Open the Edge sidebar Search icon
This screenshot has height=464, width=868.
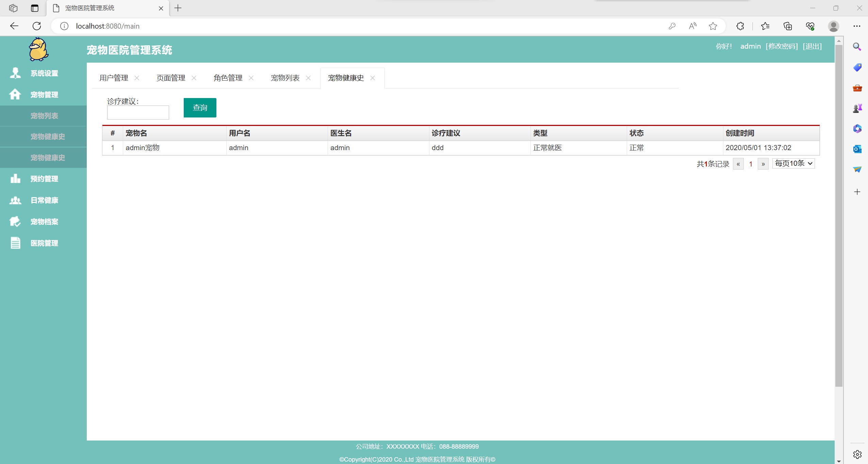pyautogui.click(x=857, y=47)
